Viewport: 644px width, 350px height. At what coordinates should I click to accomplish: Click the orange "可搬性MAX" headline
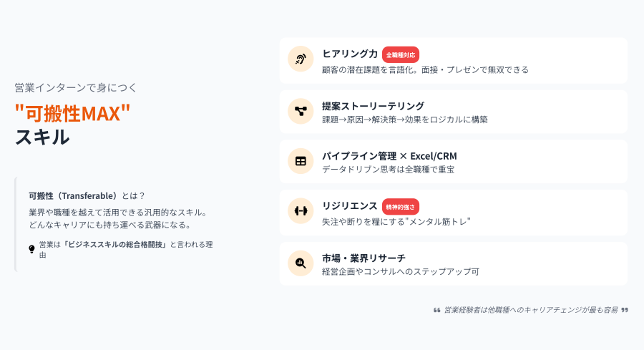[72, 113]
